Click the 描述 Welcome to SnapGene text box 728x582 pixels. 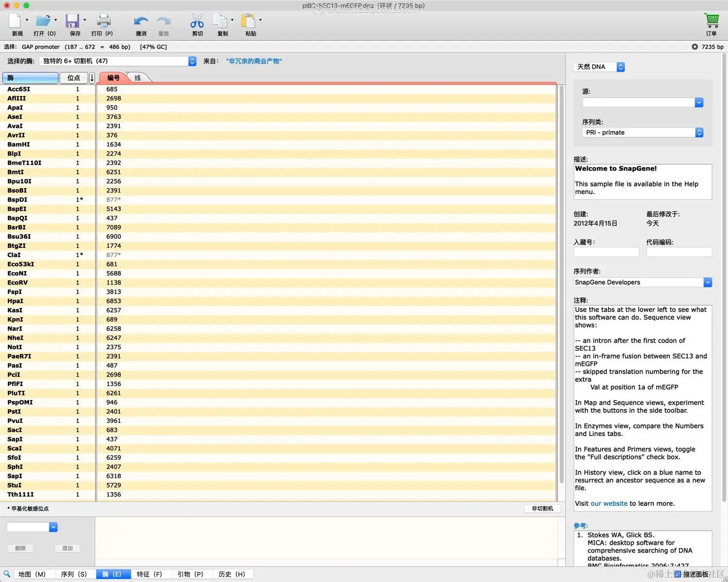pyautogui.click(x=643, y=181)
